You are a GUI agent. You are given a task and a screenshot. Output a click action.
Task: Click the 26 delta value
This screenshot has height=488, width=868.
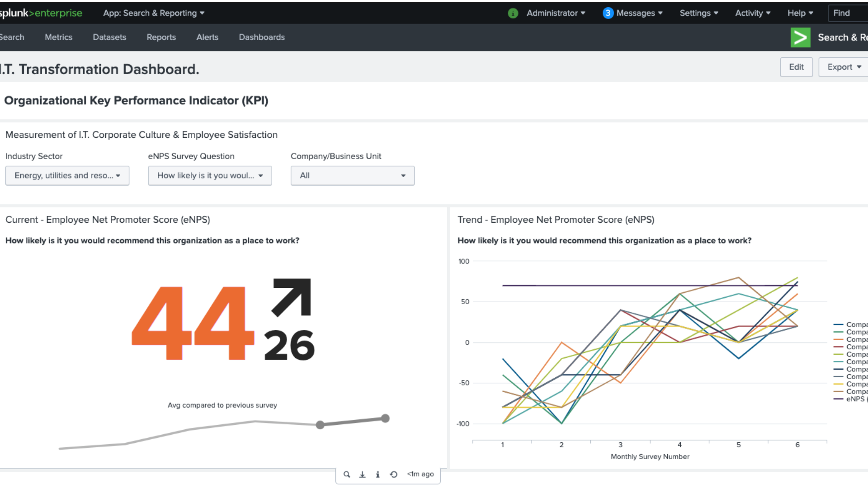[x=289, y=345]
